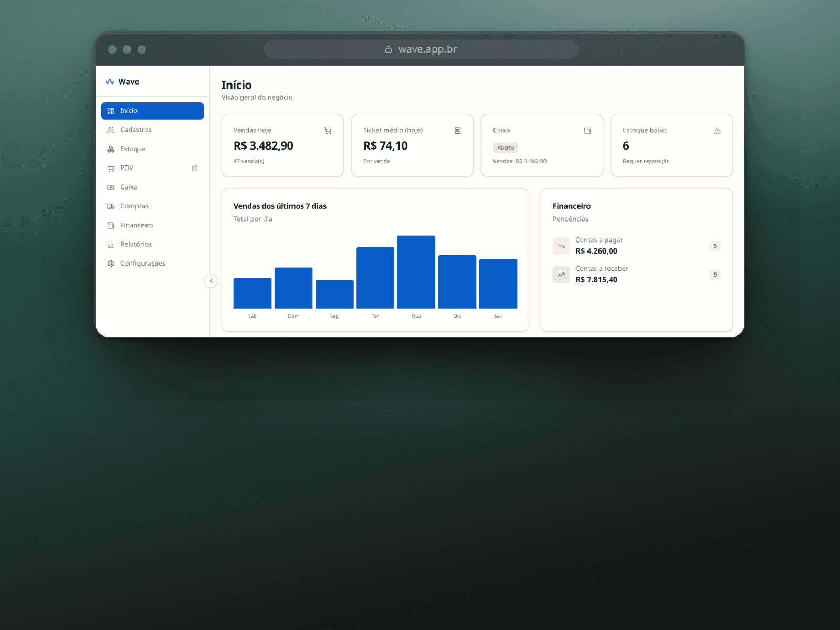Click the receipt icon in Ticket médio card
840x630 pixels.
click(x=458, y=131)
